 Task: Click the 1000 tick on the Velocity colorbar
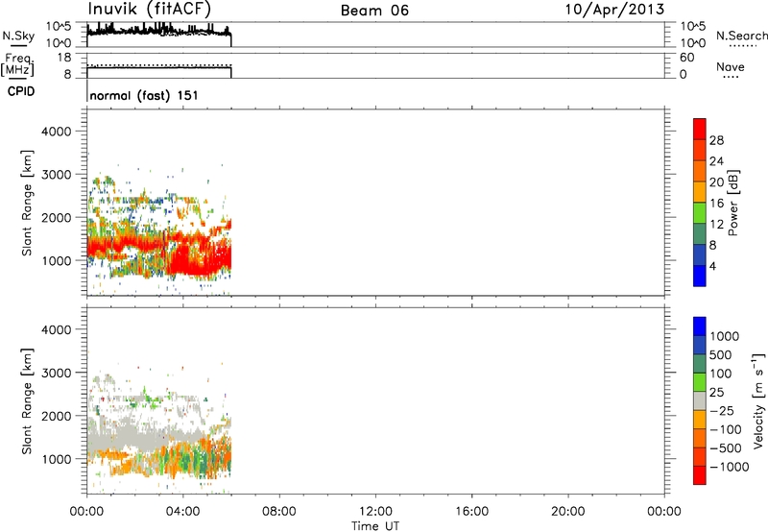point(724,336)
